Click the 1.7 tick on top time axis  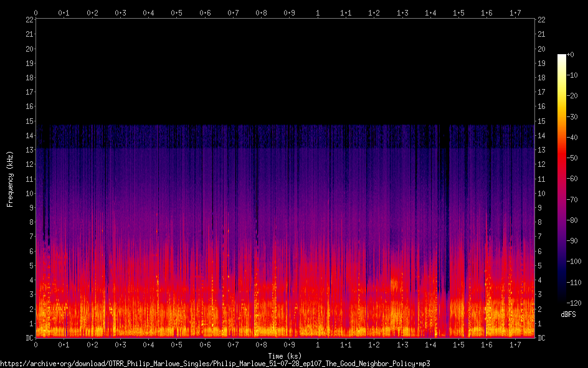pyautogui.click(x=514, y=12)
